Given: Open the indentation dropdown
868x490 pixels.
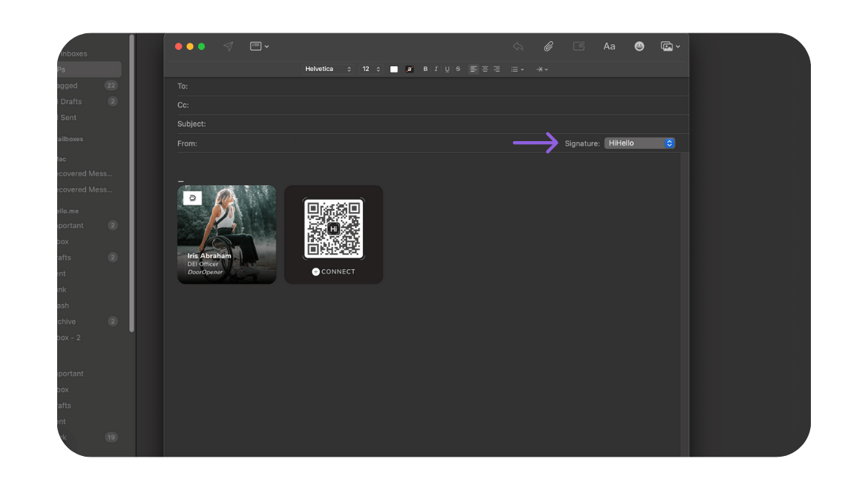Looking at the screenshot, I should [x=542, y=69].
